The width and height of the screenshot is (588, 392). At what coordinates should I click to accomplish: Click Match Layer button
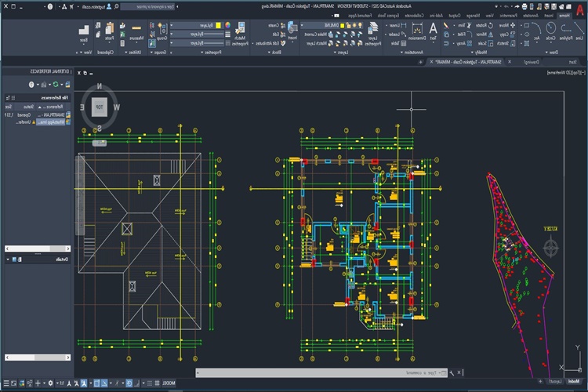click(320, 43)
